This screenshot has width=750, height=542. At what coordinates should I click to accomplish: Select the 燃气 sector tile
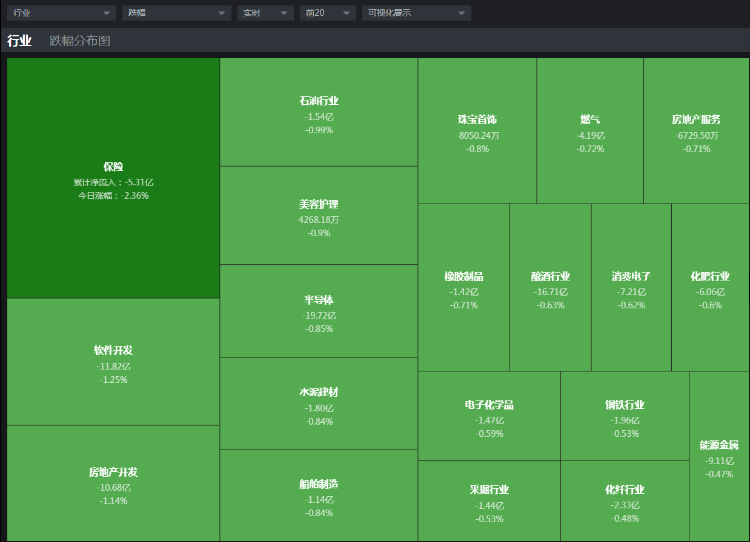[590, 131]
